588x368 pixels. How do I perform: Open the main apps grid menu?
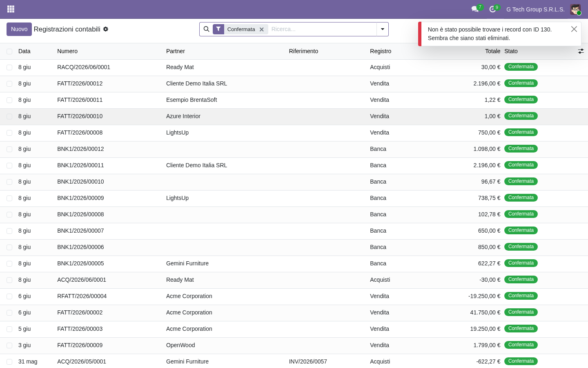[11, 9]
